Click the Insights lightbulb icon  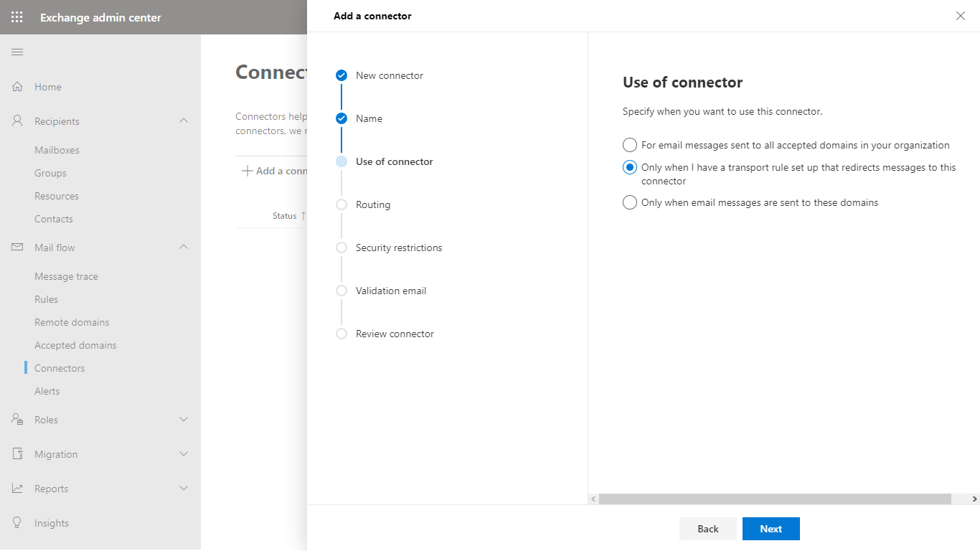point(17,523)
